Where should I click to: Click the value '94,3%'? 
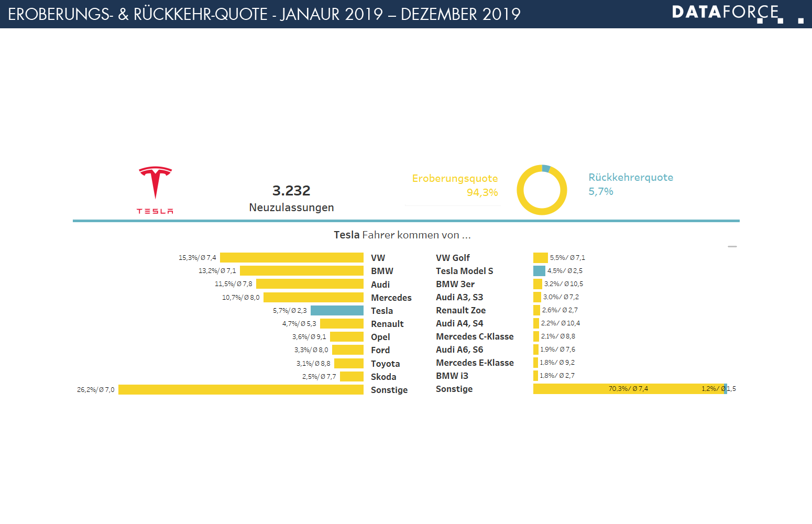coord(482,192)
